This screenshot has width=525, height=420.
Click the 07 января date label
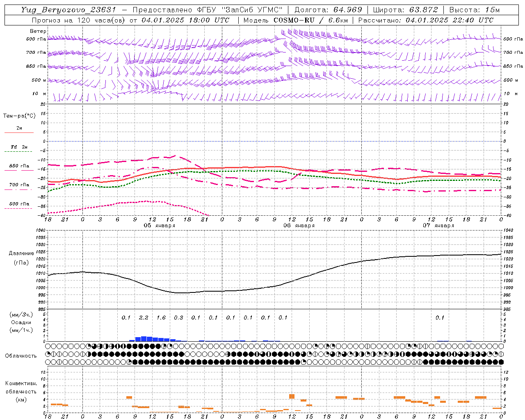pos(438,226)
